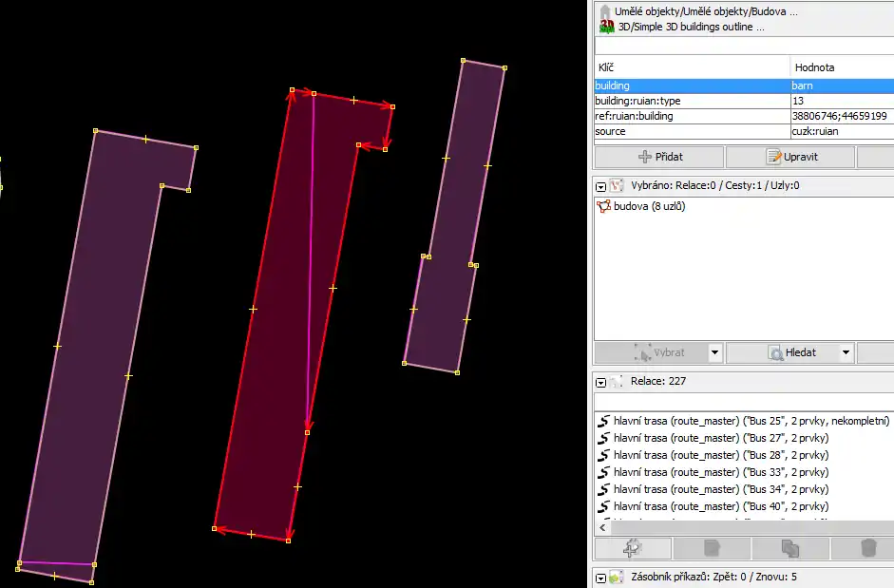Click the delete relation trash icon
Screen dimensions: 894x588
click(x=866, y=548)
